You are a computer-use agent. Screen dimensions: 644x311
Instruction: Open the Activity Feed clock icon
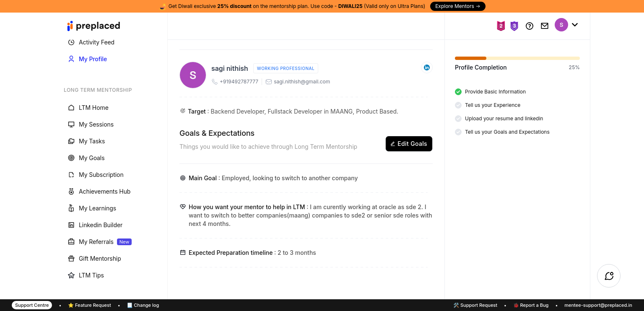tap(71, 42)
